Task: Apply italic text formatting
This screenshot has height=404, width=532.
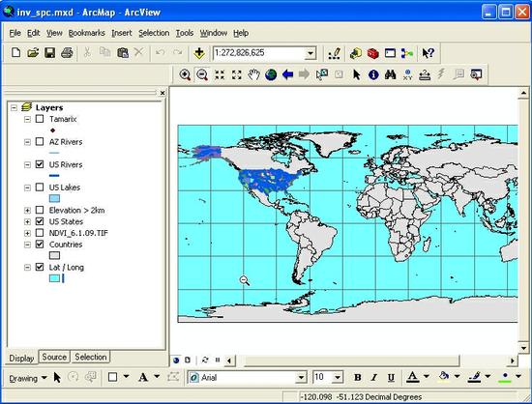Action: coord(374,377)
